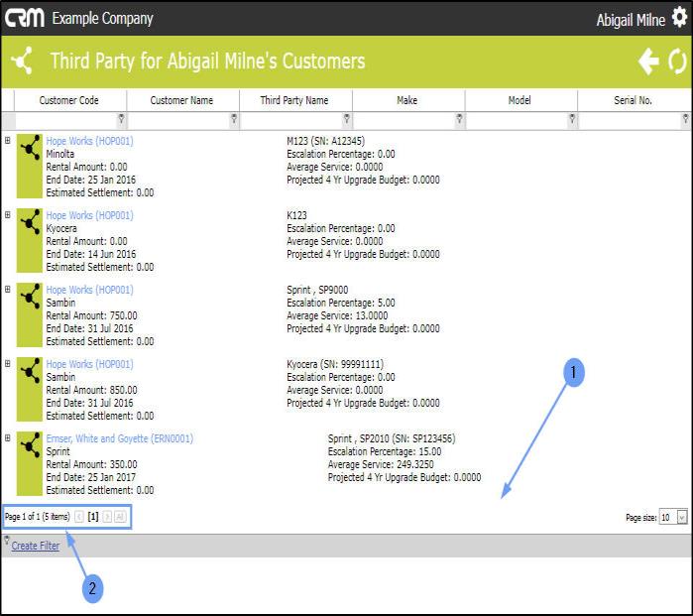Open Ernser, White and Goyette (ERN0001) link

(119, 438)
